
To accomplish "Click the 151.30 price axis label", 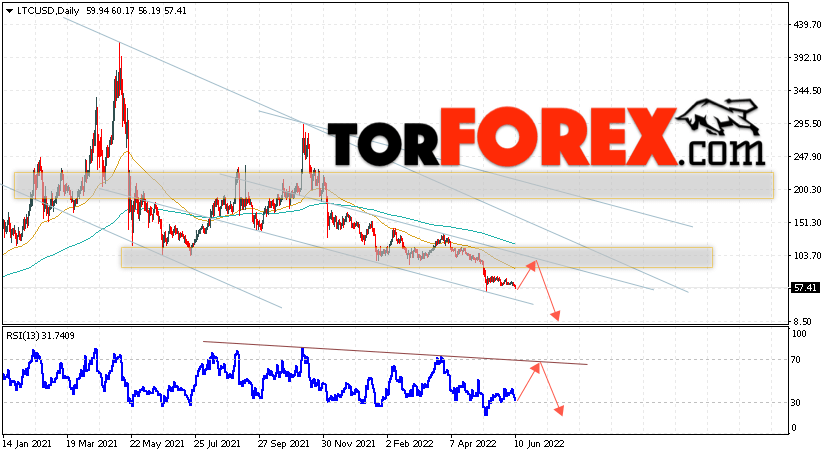I will pyautogui.click(x=807, y=223).
